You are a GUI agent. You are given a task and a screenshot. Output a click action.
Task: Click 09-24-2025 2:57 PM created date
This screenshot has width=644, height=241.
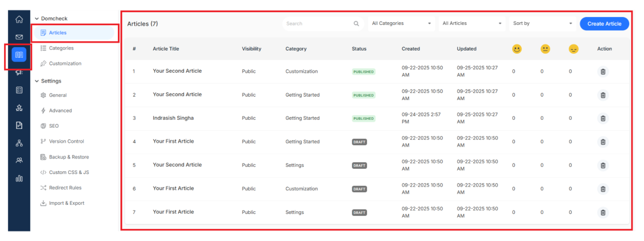[421, 118]
